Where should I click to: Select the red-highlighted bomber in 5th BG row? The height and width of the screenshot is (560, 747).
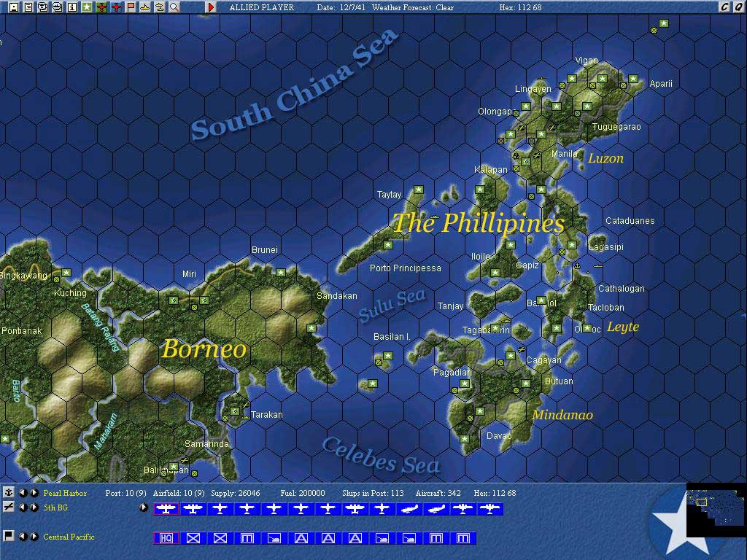pos(166,509)
